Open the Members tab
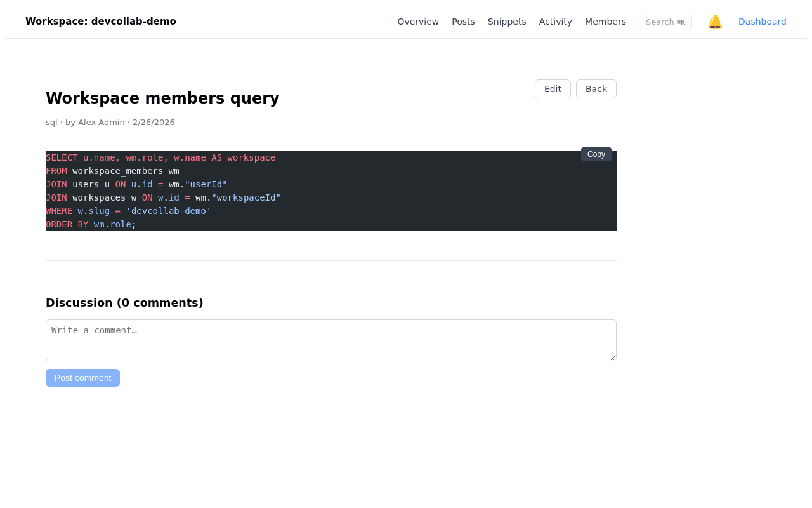 605,20
